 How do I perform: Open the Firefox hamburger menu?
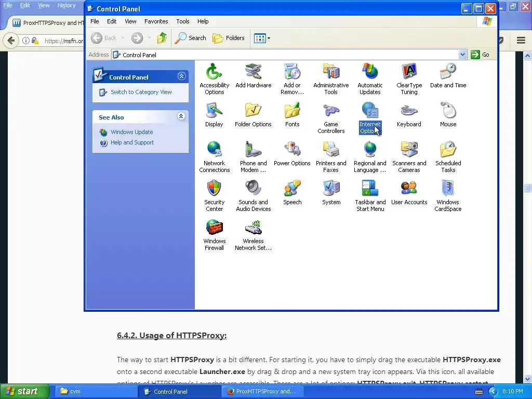[521, 41]
